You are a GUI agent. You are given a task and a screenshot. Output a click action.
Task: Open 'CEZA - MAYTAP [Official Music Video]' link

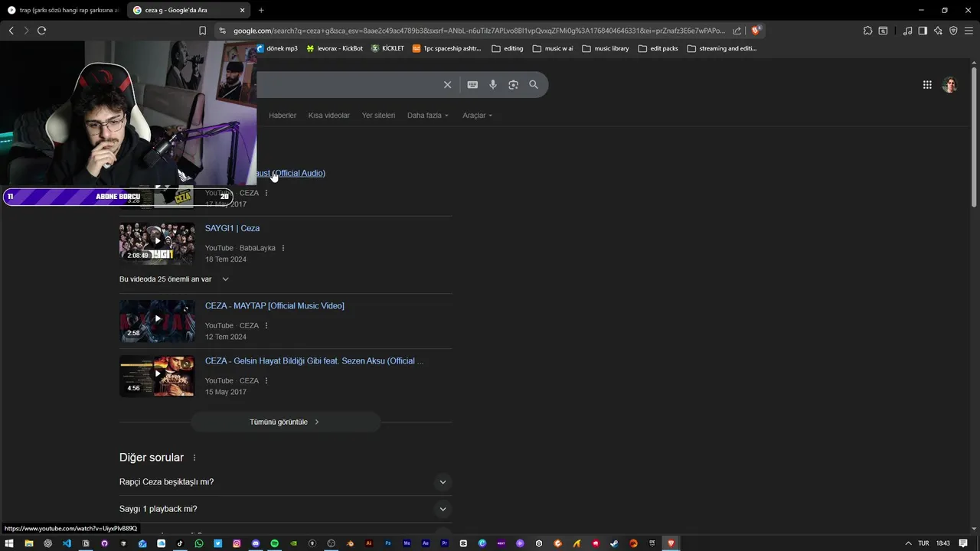coord(274,305)
